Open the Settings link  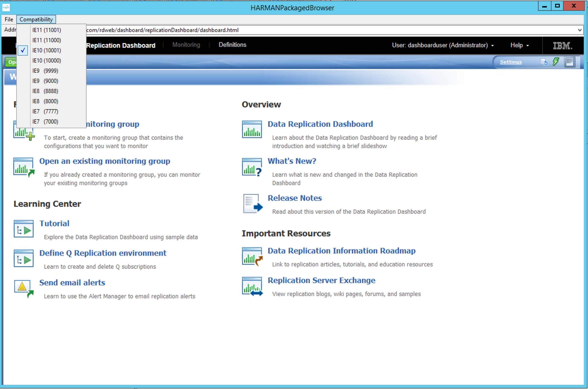(x=511, y=62)
